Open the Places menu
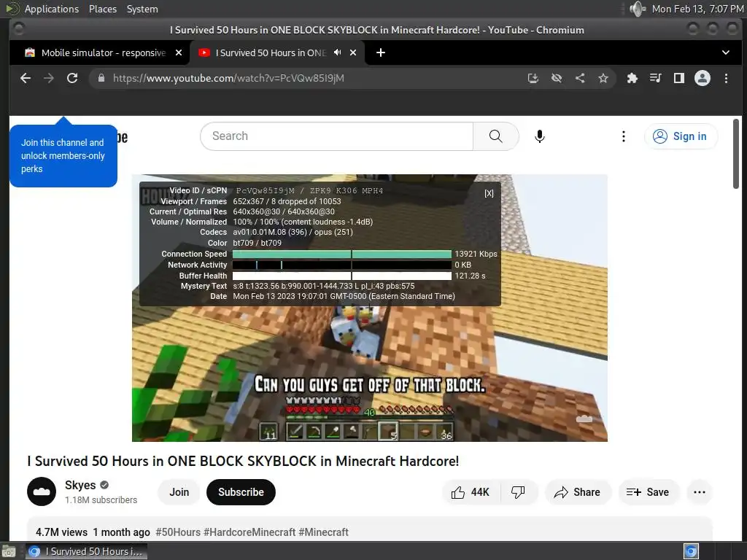Viewport: 747px width, 560px height. click(102, 9)
